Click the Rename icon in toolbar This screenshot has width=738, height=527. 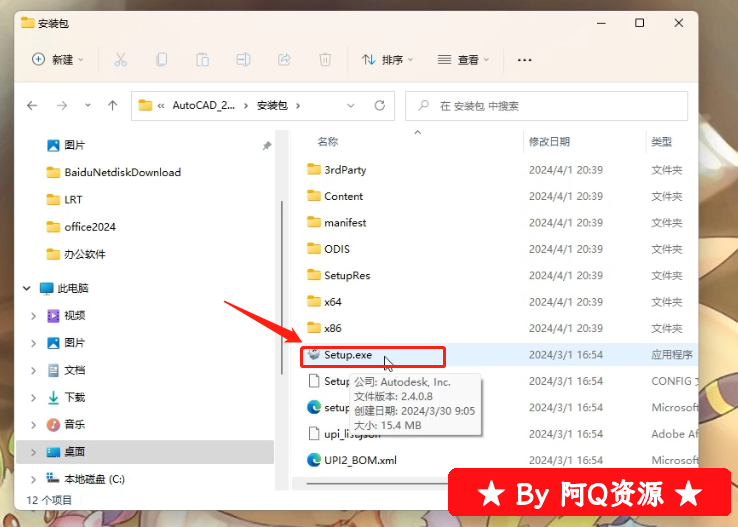243,60
